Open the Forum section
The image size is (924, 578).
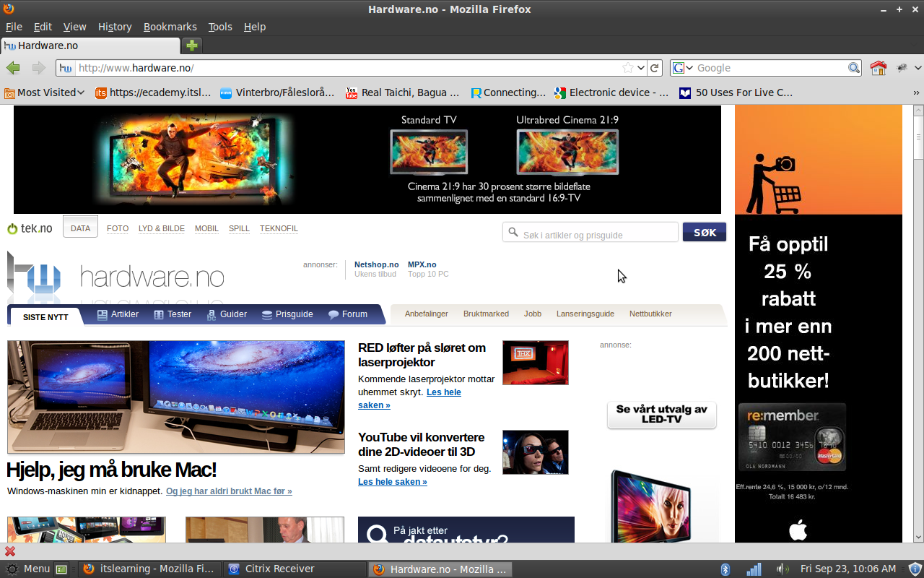tap(348, 314)
